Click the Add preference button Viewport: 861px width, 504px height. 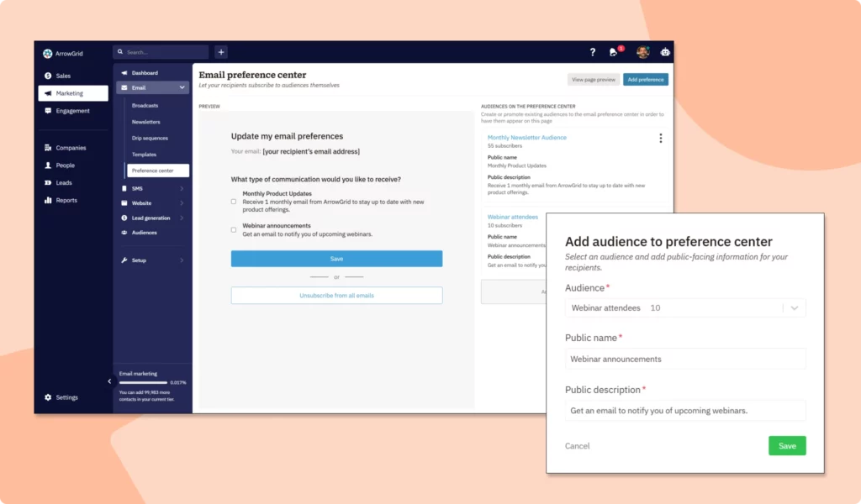tap(645, 80)
